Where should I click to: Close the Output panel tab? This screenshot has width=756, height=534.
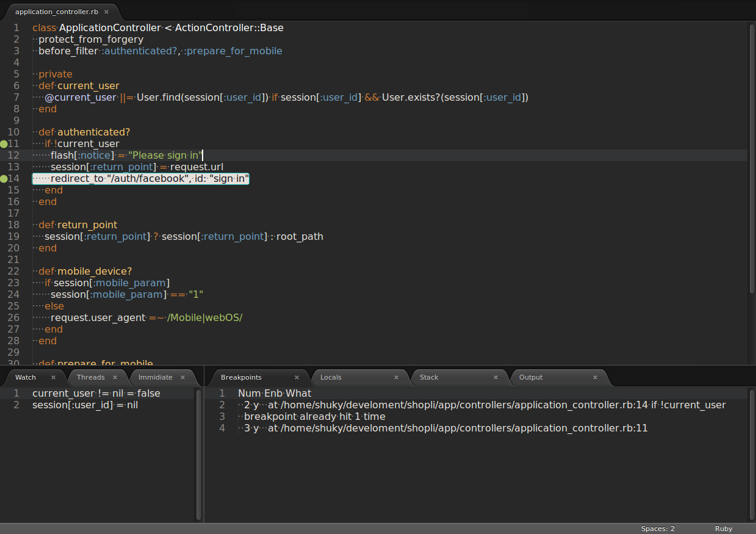tap(595, 377)
